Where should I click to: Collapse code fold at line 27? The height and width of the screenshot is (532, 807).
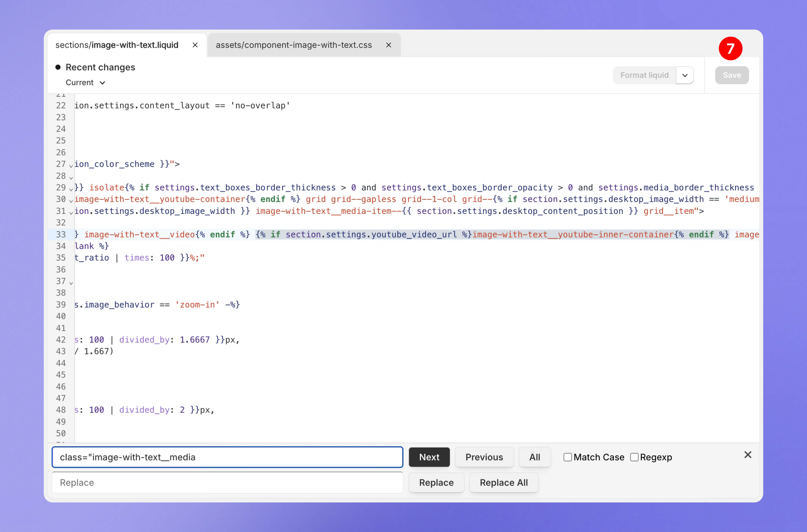click(71, 166)
